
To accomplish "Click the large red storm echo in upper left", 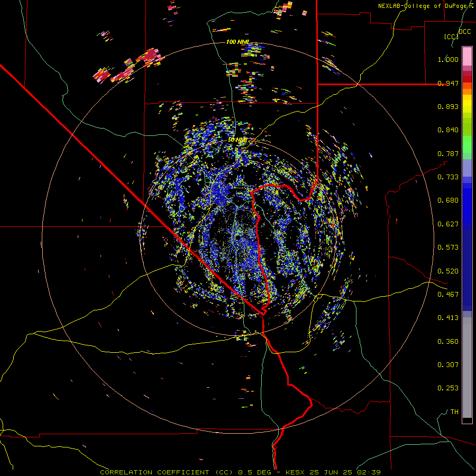I will pos(150,56).
